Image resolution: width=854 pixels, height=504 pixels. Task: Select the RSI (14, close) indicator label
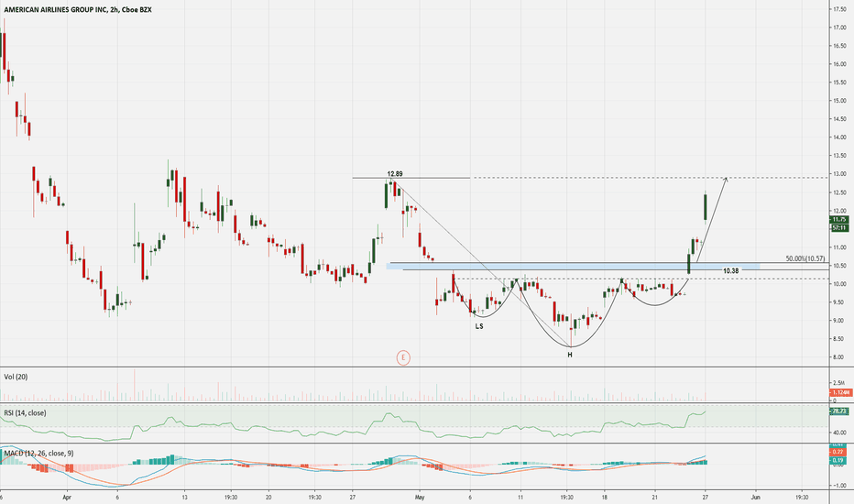point(25,413)
